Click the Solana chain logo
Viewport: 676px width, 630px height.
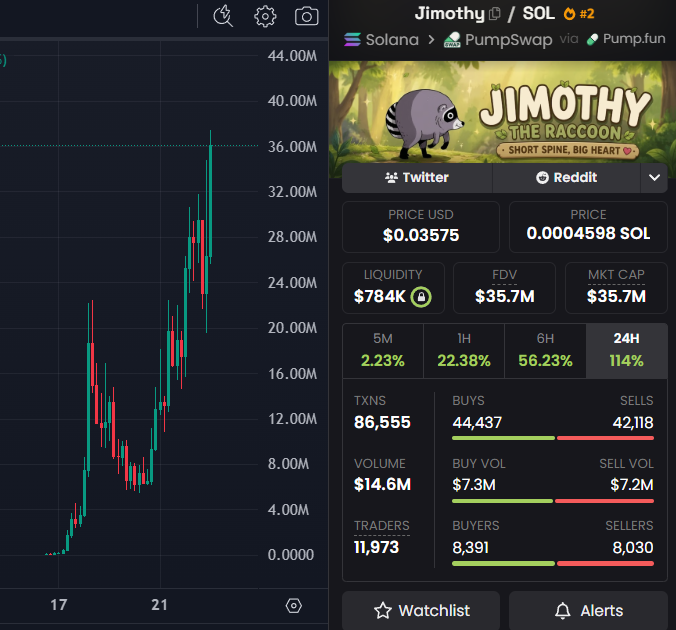(x=352, y=40)
